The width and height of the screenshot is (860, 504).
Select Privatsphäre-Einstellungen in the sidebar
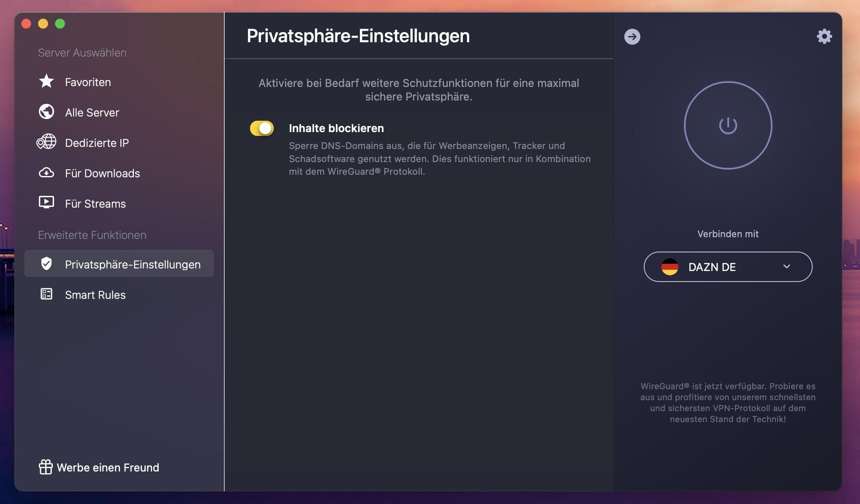(x=133, y=264)
